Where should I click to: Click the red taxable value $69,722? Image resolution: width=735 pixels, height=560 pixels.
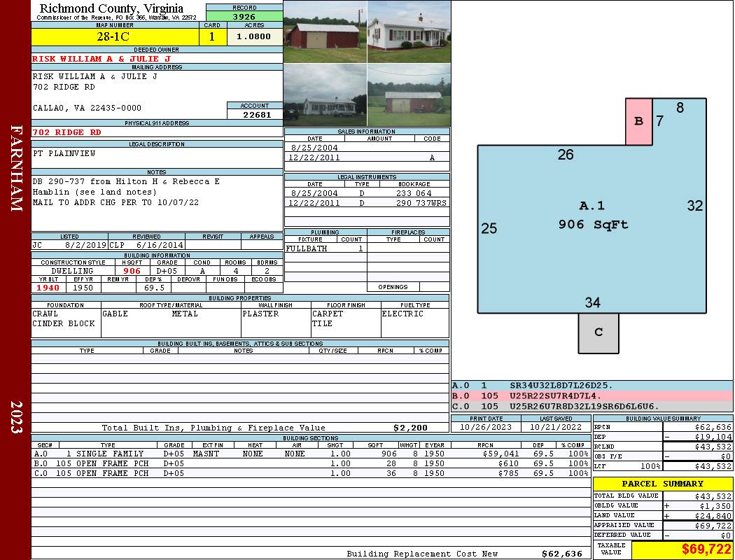point(706,549)
